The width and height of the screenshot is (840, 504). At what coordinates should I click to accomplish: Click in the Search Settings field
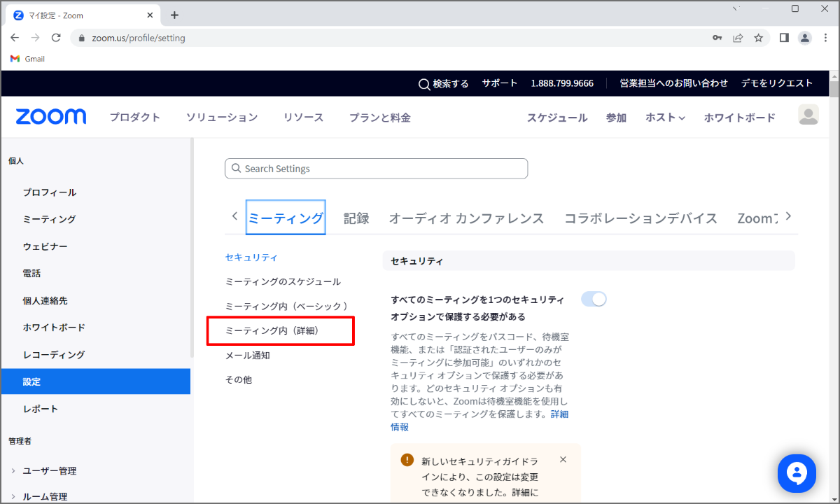[376, 169]
